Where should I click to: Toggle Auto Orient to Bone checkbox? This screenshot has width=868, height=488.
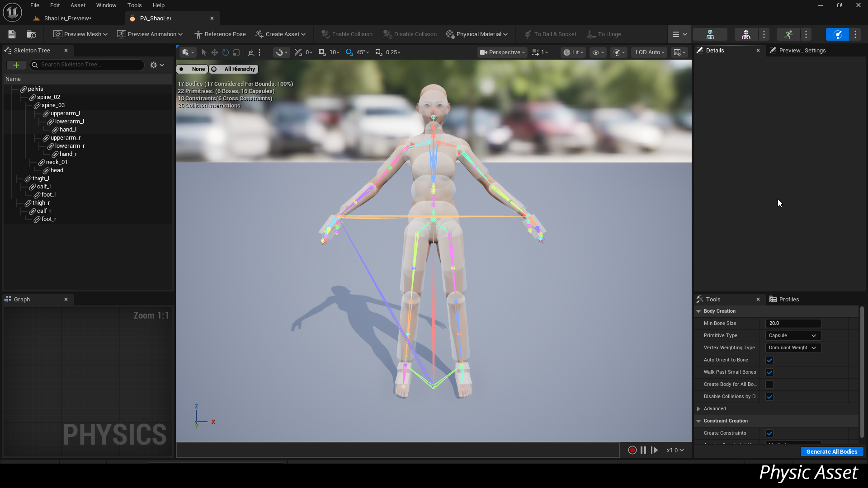coord(769,360)
